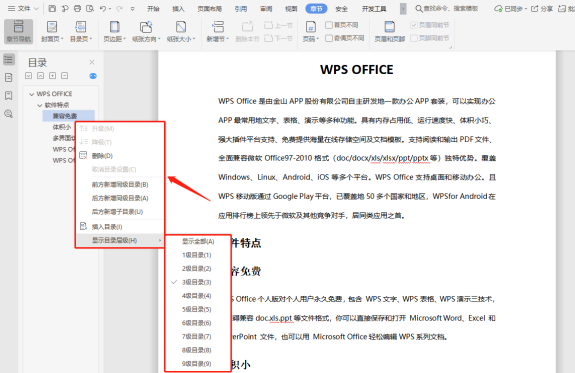575x373 pixels.
Task: Click the 分享 share button
Action: tap(542, 8)
